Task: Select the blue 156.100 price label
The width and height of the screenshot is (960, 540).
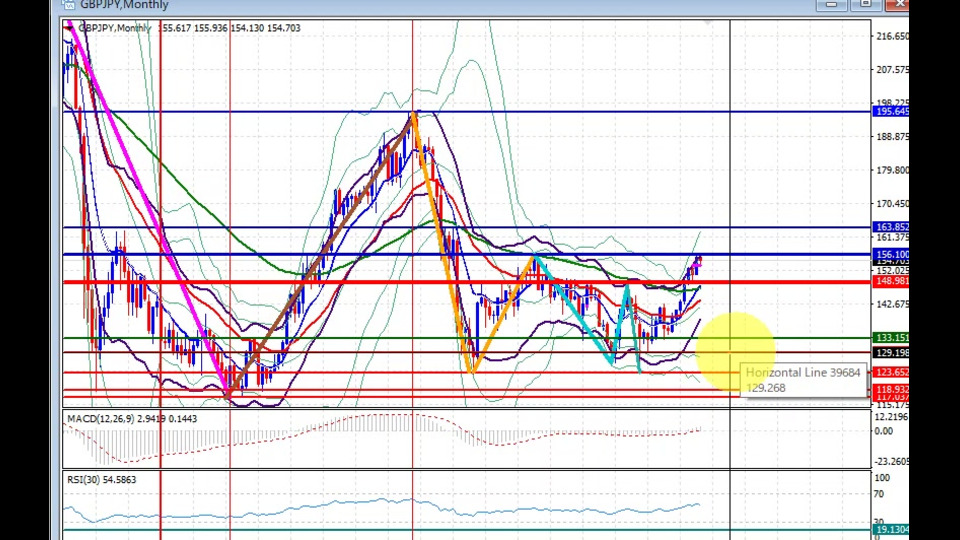Action: (x=891, y=255)
